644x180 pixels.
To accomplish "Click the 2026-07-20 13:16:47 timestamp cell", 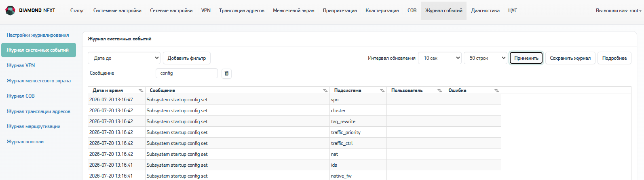I will (x=116, y=100).
